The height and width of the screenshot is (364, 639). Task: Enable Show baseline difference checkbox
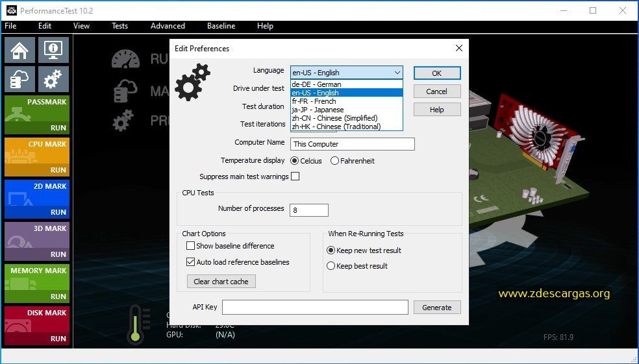pyautogui.click(x=190, y=245)
